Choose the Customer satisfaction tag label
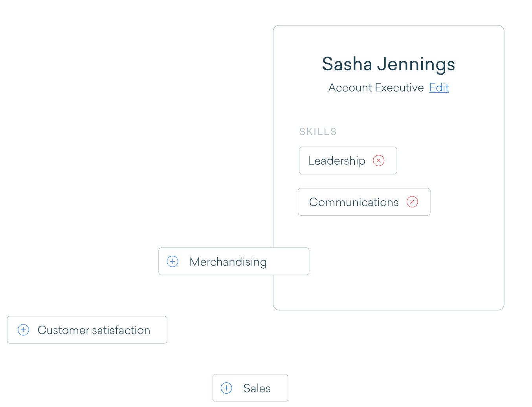Viewport: 532px width, 407px height. [x=94, y=330]
